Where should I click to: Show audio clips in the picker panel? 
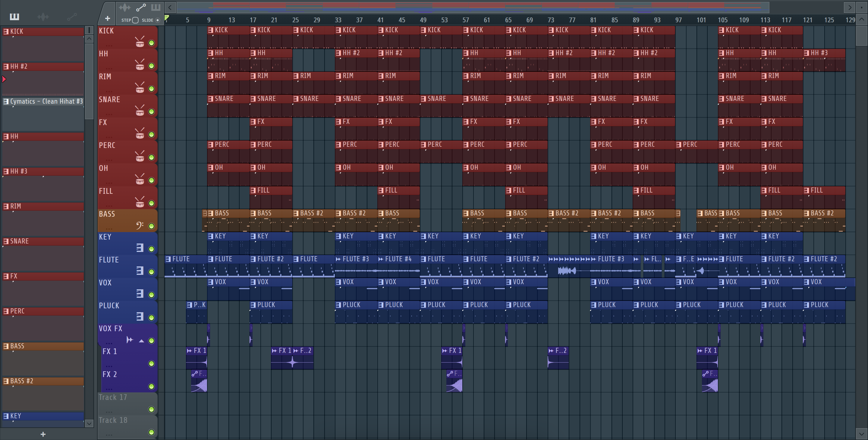coord(43,17)
